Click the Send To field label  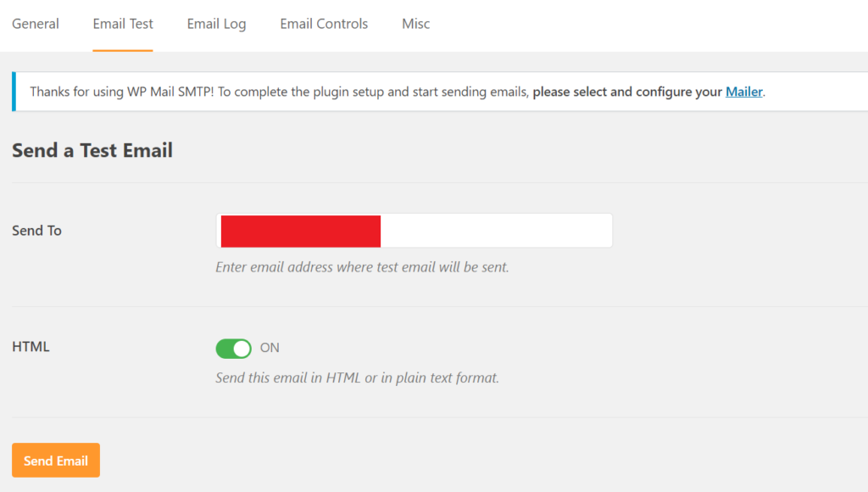tap(36, 230)
